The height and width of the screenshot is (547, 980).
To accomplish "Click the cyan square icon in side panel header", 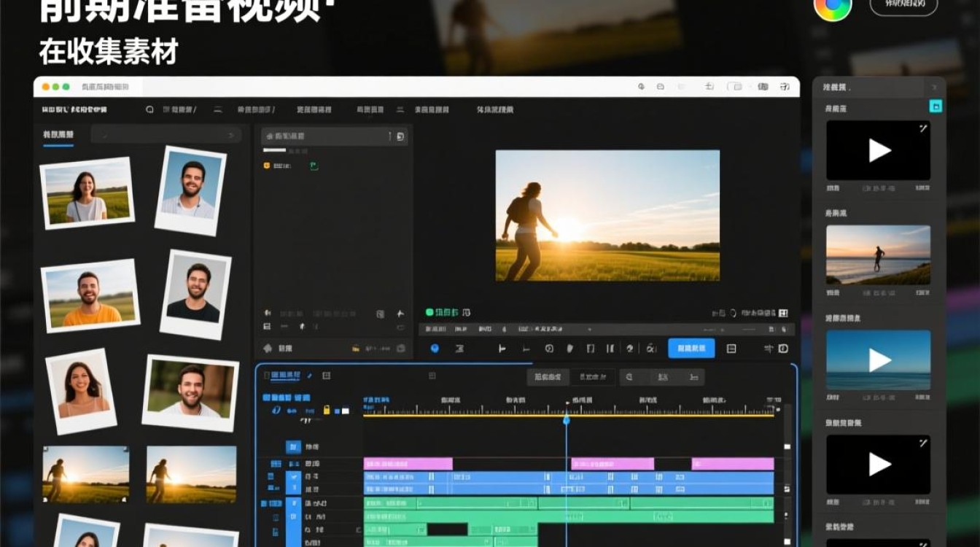I will point(936,106).
